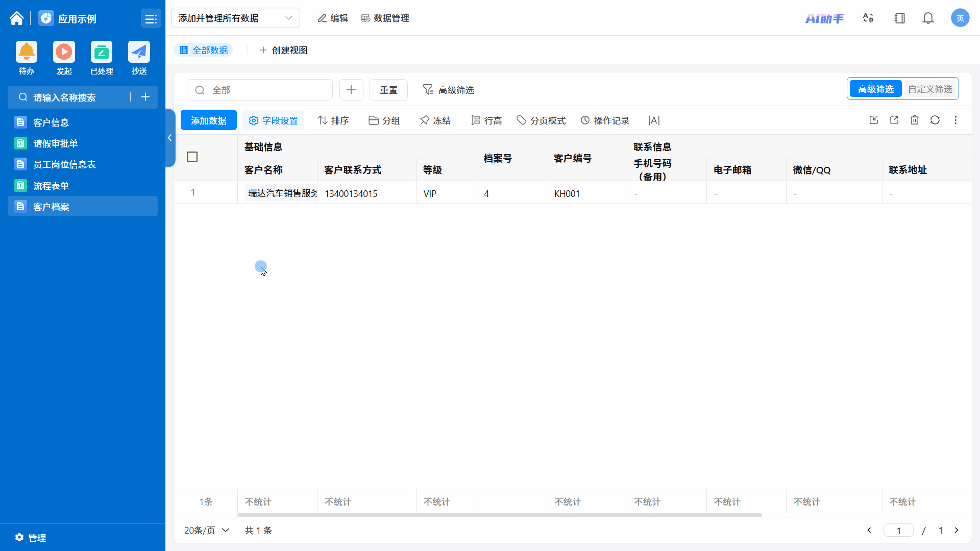Go to the home page icon
Screen dimensions: 980x551
16,18
